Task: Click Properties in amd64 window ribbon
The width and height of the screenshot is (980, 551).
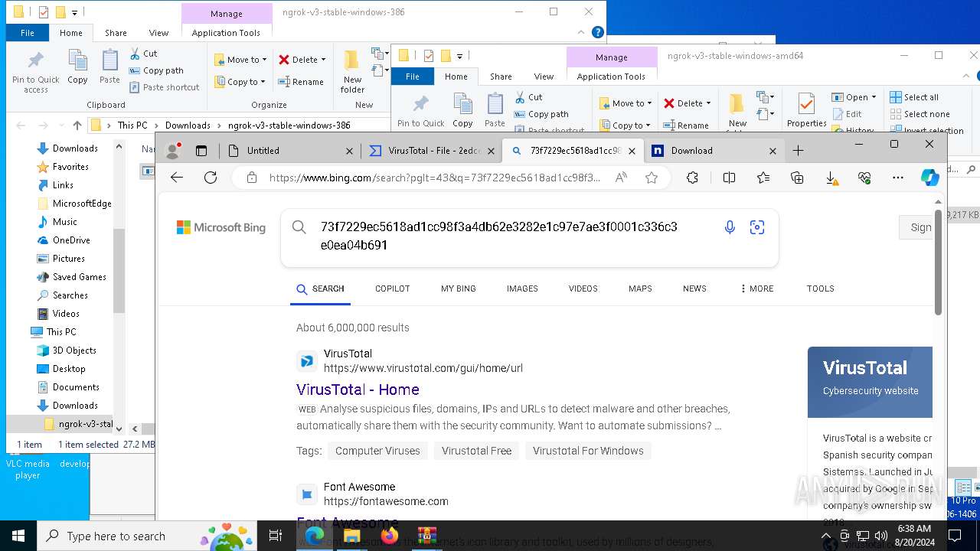Action: 806,110
